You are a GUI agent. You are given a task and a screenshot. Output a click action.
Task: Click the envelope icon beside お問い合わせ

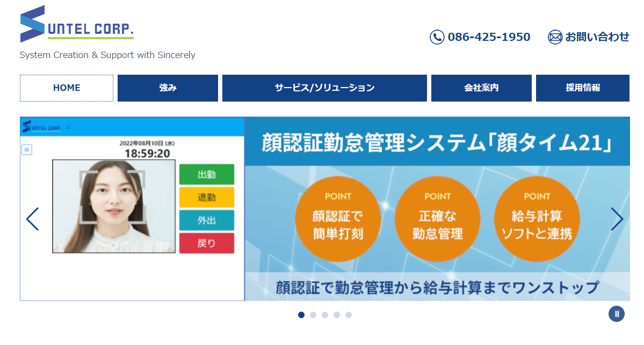coord(555,37)
